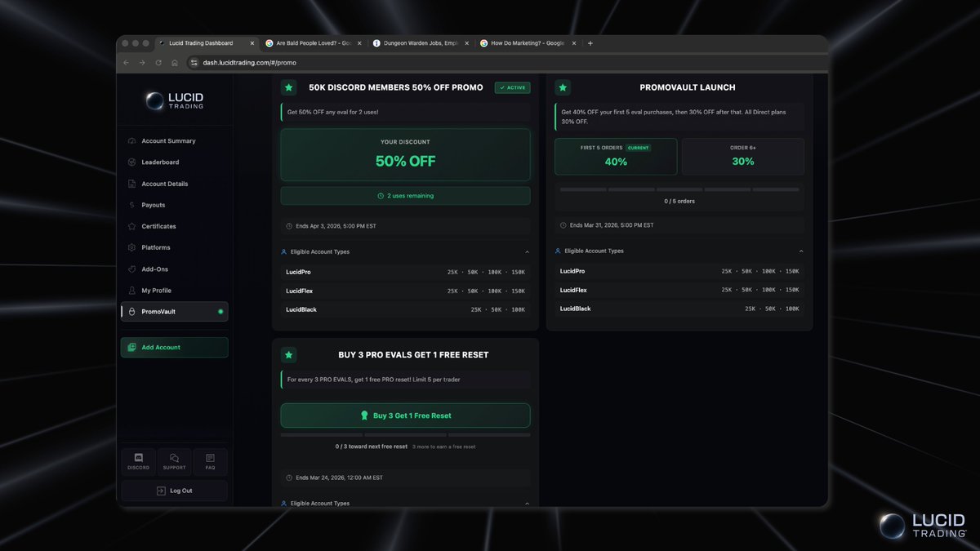980x551 pixels.
Task: Click the Account Details document icon
Action: coord(131,184)
